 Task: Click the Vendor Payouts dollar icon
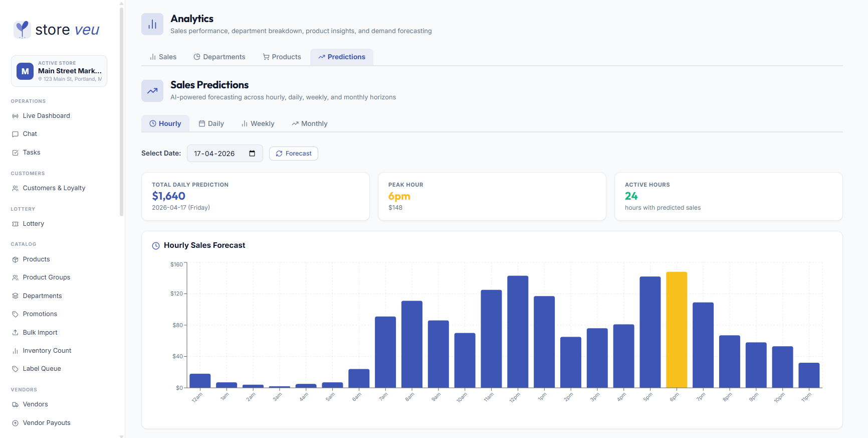coord(15,423)
